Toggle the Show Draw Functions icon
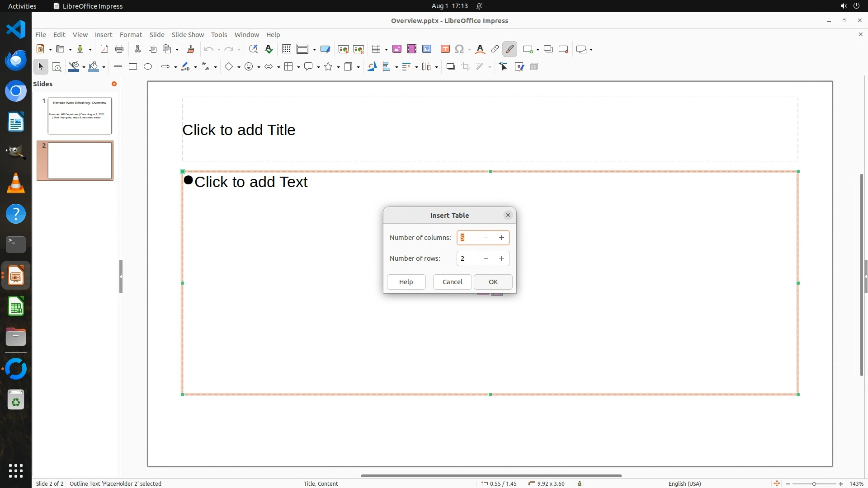Screen dimensions: 868x488 click(510, 49)
